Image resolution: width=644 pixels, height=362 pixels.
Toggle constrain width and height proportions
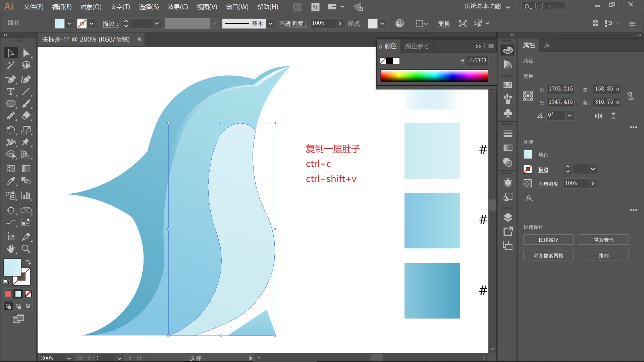point(631,96)
